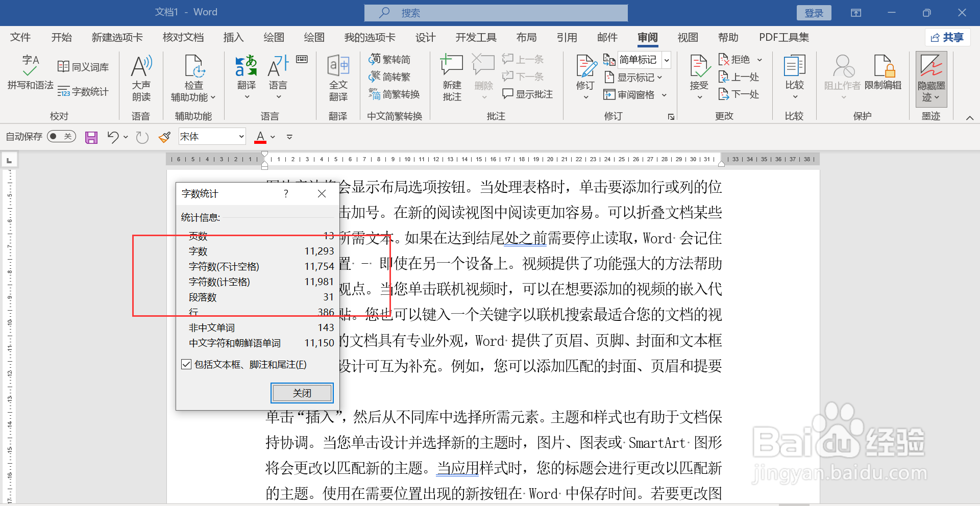Click the tab selector at ruler corner

tap(9, 160)
